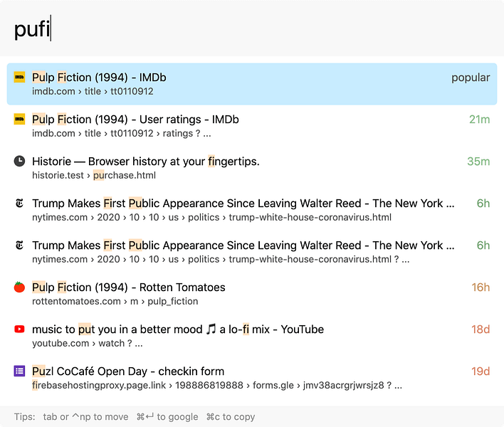Click the rottentomatoes.com pulp_fiction URL path

115,301
